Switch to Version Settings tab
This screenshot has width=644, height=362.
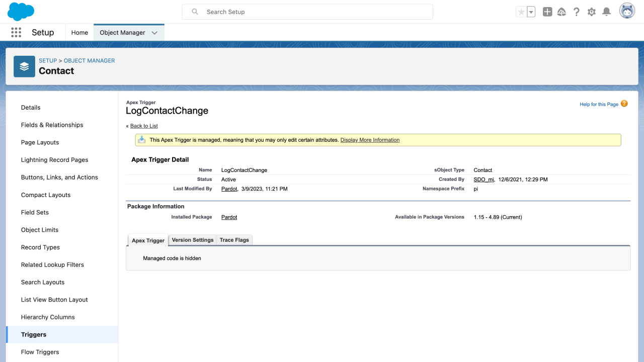coord(193,240)
